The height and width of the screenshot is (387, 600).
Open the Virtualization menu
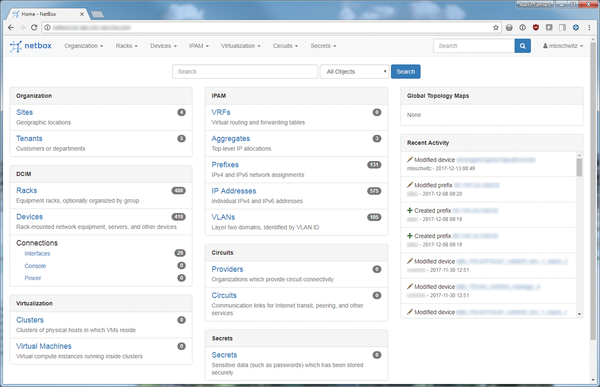click(241, 46)
